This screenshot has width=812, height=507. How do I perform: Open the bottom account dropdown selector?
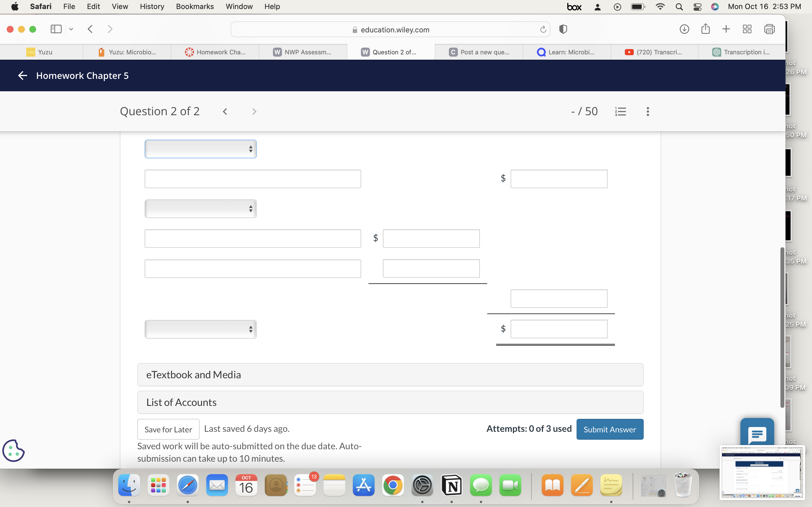click(x=200, y=329)
